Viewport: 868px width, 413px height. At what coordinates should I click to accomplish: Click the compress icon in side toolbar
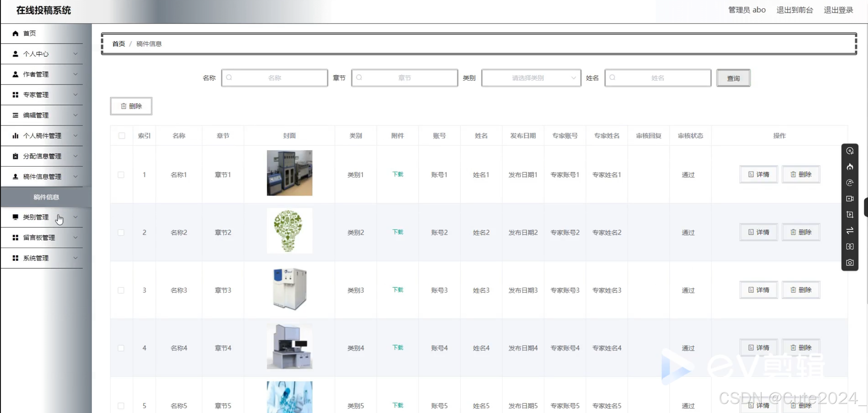[849, 247]
